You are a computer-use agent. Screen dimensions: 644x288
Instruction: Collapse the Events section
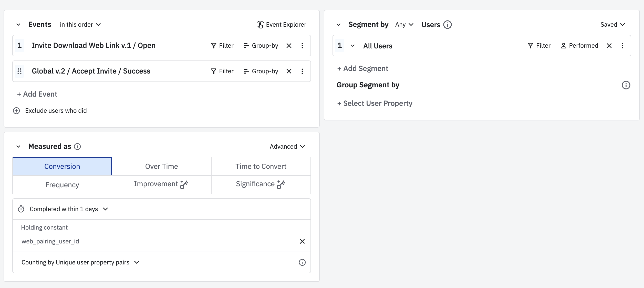pos(18,25)
